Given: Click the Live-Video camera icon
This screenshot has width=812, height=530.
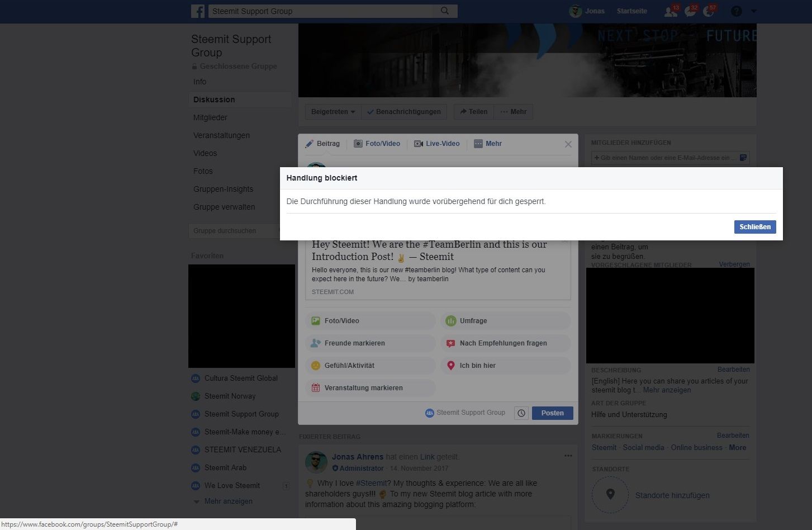Looking at the screenshot, I should [x=419, y=144].
